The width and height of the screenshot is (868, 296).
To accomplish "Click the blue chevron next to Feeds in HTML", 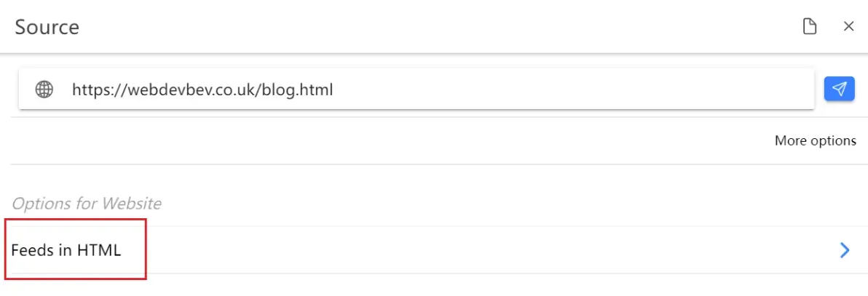I will tap(845, 251).
